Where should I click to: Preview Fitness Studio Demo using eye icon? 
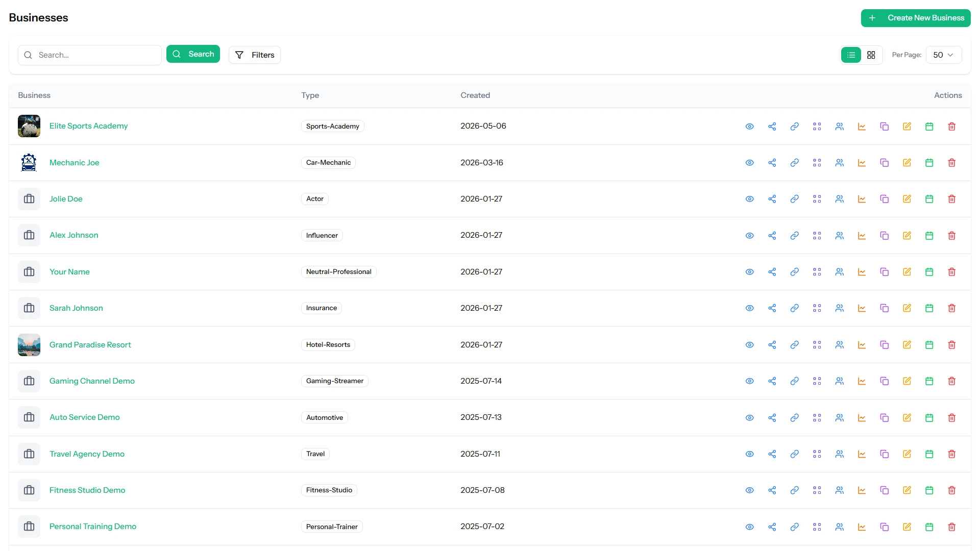(749, 490)
